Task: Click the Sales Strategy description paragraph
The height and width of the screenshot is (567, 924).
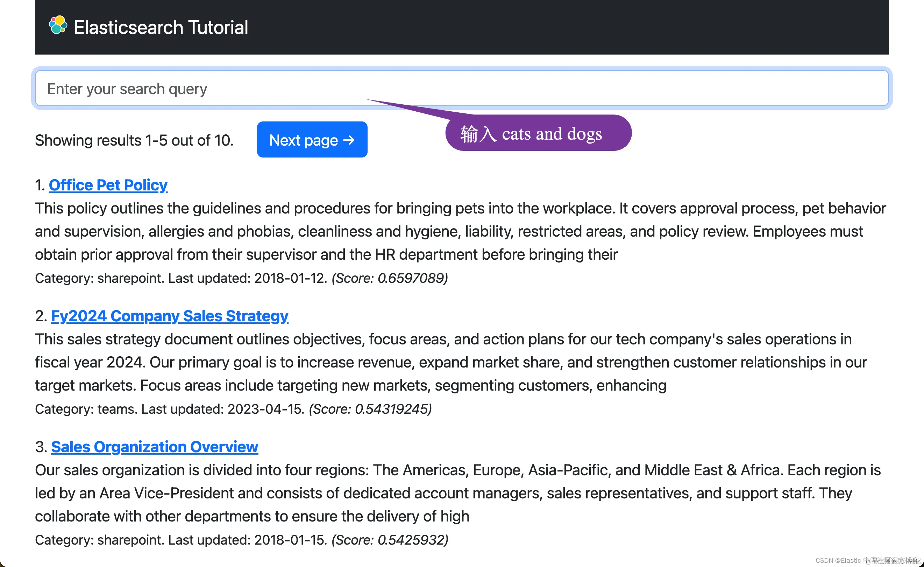Action: tap(450, 362)
